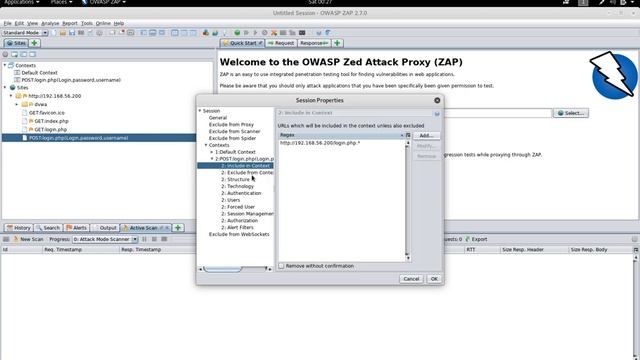The width and height of the screenshot is (640, 360).
Task: Open the Tools menu
Action: pyautogui.click(x=87, y=23)
